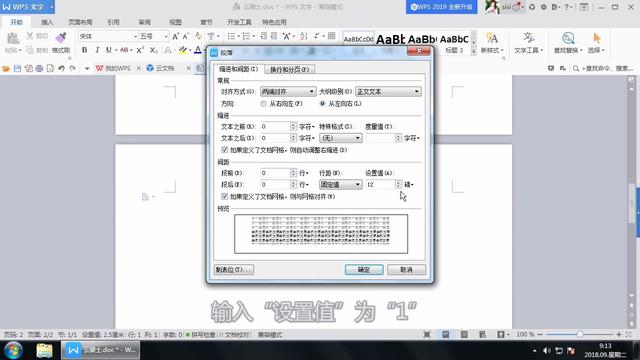The width and height of the screenshot is (640, 360).
Task: Select the right-to-left (从右向左) direction radio
Action: pos(263,104)
